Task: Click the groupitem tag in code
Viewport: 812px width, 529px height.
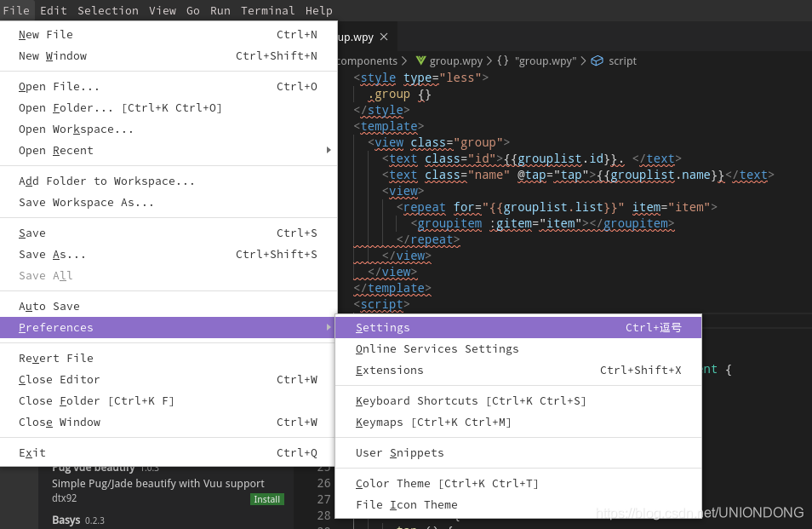Action: point(449,223)
